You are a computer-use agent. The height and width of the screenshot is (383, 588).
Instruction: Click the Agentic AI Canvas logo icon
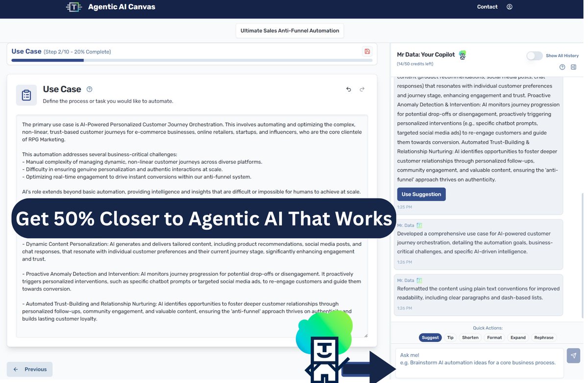tap(74, 7)
